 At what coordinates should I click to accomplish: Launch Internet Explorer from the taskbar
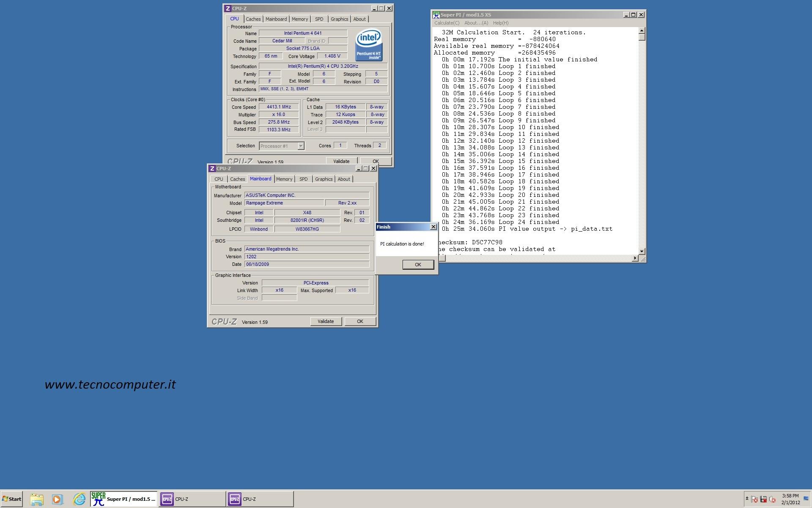pyautogui.click(x=79, y=499)
